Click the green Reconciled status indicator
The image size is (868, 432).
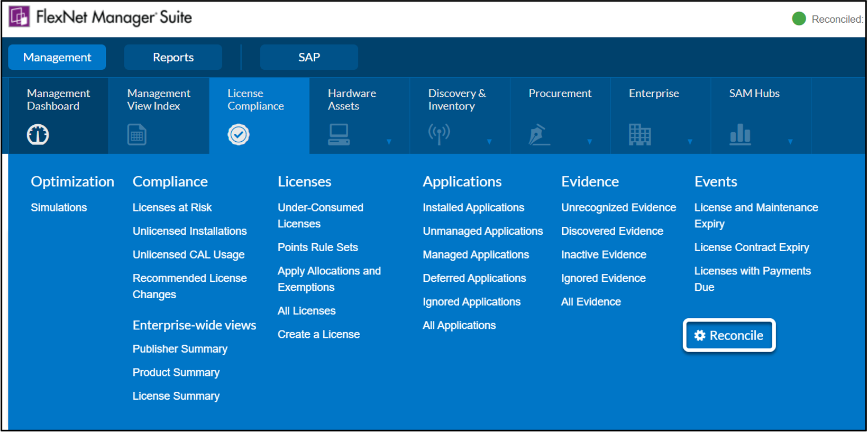[799, 19]
